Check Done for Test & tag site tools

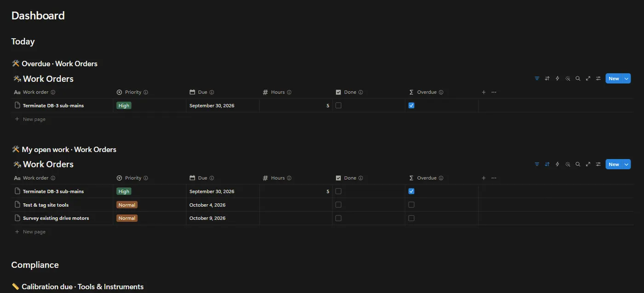339,205
